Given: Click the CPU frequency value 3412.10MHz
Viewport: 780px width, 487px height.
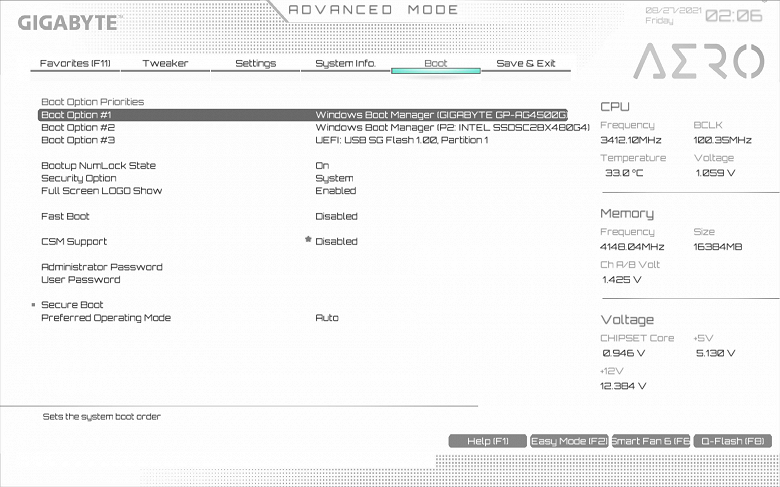Looking at the screenshot, I should pos(630,140).
